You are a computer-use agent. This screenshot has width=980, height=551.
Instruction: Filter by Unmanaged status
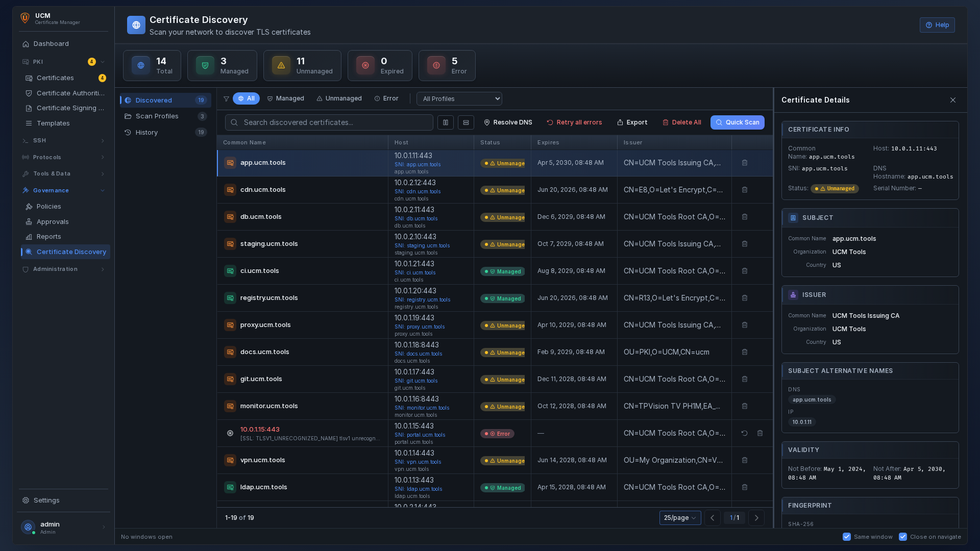pos(339,98)
